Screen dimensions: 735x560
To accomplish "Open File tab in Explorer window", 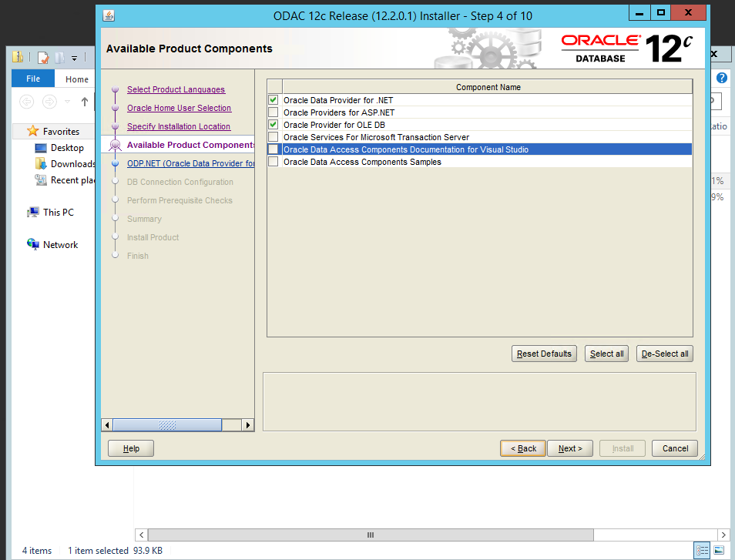I will coord(33,79).
